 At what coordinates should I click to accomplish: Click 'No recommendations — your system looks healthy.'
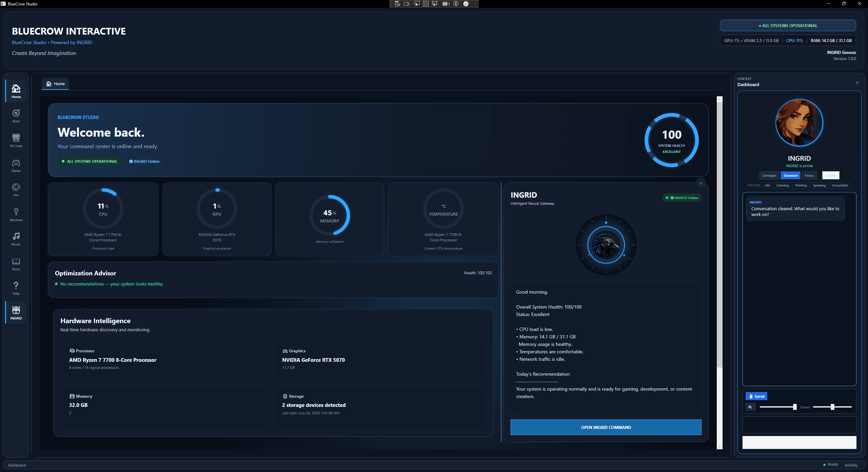[x=112, y=284]
